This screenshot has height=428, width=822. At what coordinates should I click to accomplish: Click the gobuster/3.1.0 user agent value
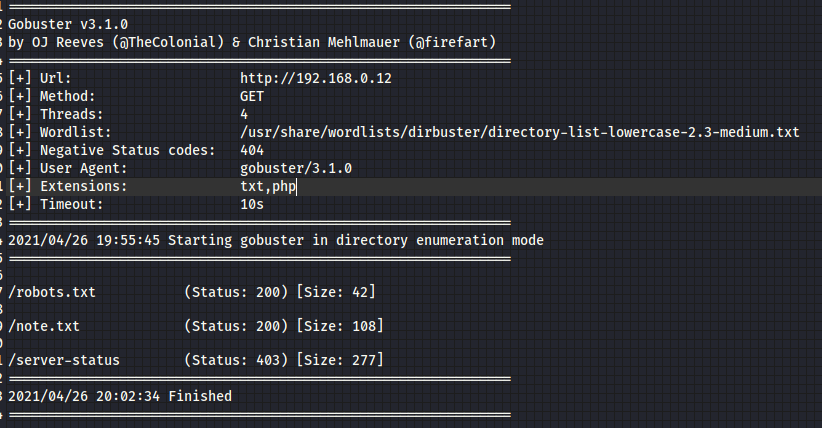point(296,168)
